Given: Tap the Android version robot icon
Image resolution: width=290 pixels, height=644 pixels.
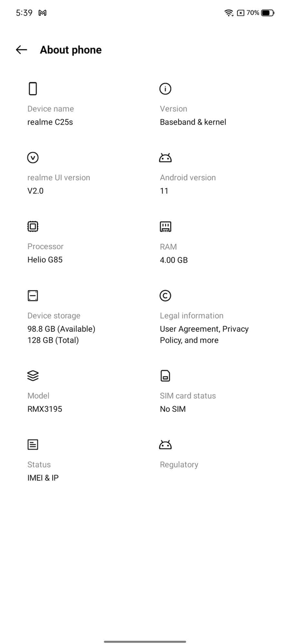Looking at the screenshot, I should 165,157.
